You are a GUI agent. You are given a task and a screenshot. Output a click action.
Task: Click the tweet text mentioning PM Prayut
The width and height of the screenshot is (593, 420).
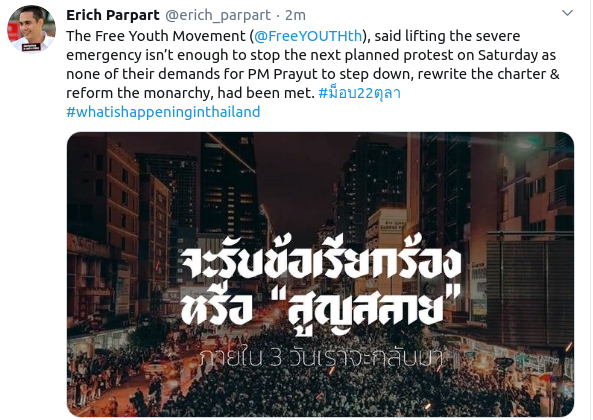pos(312,74)
